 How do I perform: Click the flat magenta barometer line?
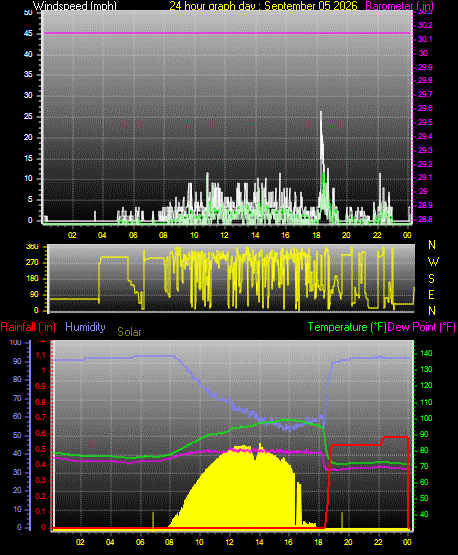tap(227, 33)
